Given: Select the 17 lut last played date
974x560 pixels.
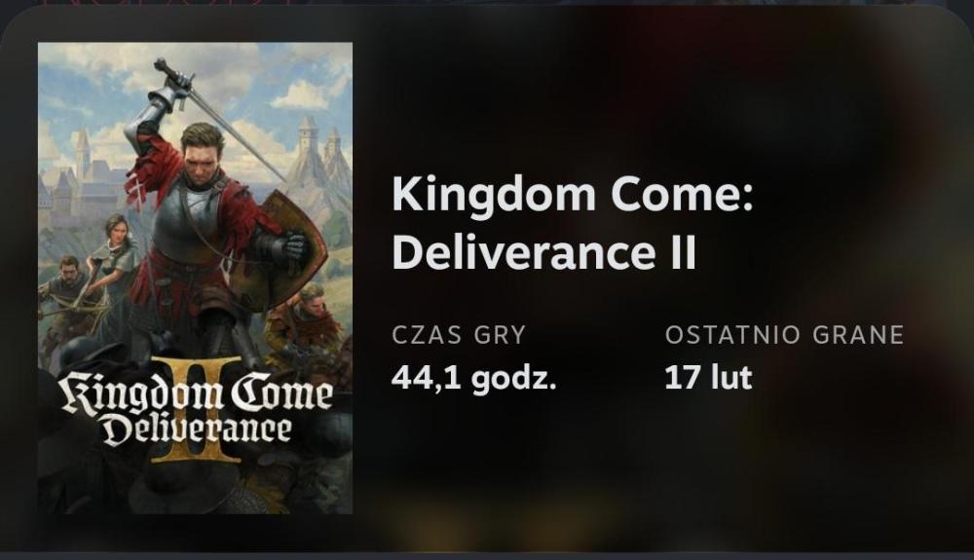Looking at the screenshot, I should click(x=708, y=378).
